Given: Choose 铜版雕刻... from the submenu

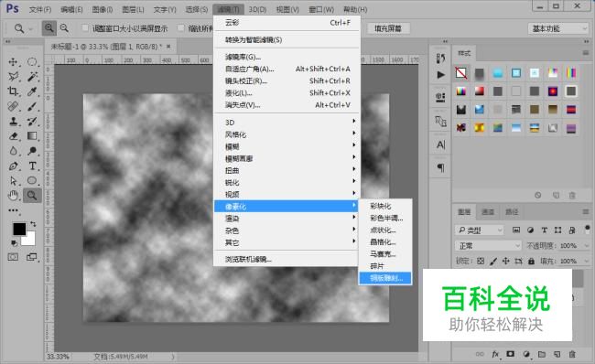Looking at the screenshot, I should pos(385,278).
